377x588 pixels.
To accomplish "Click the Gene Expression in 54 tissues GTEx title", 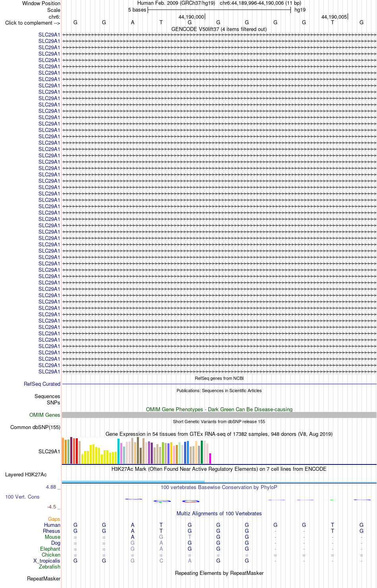I will (219, 434).
